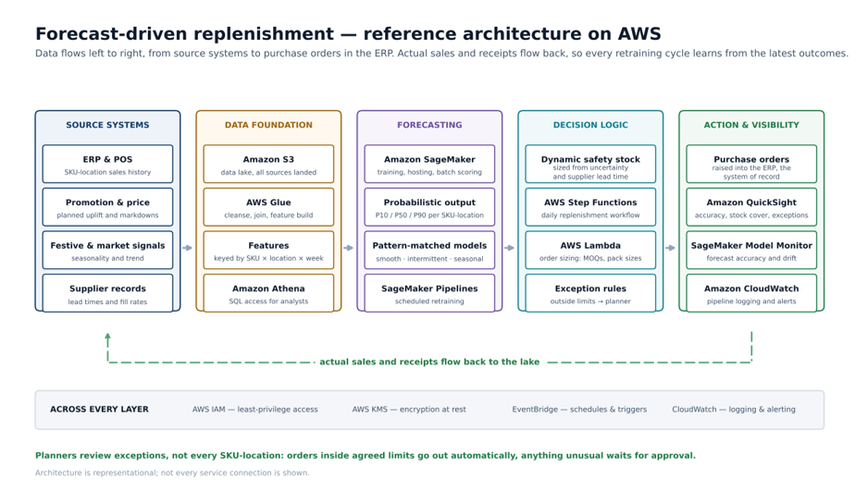Click the green 'Planners review exceptions' sentence
The height and width of the screenshot is (504, 868).
point(366,456)
